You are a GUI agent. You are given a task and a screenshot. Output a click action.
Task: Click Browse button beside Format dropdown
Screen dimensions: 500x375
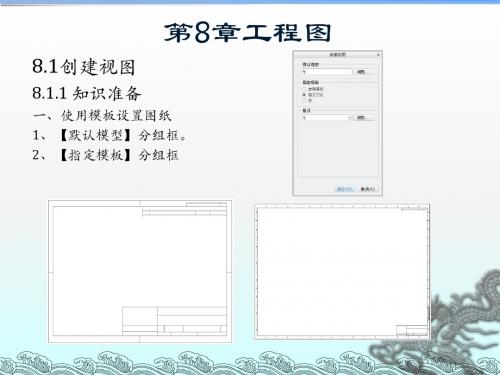(365, 118)
